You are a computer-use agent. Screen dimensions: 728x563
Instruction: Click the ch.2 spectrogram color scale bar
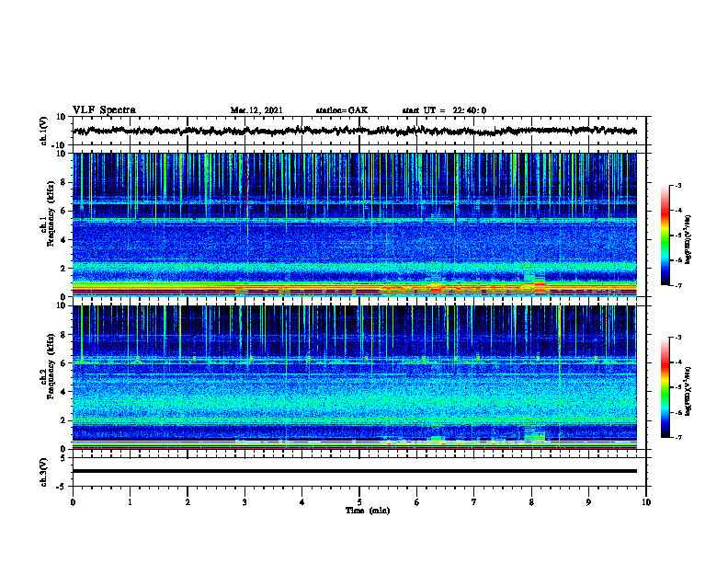coord(665,387)
